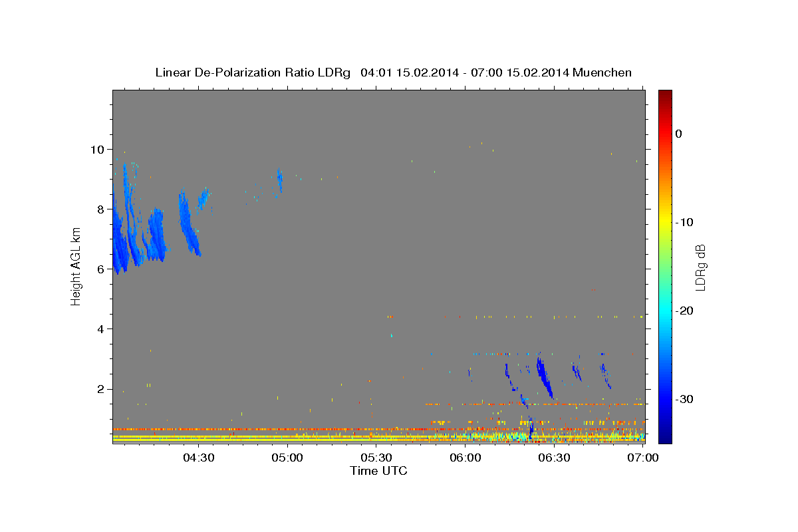
Task: Click the 07:00 time tick label
Action: 644,458
